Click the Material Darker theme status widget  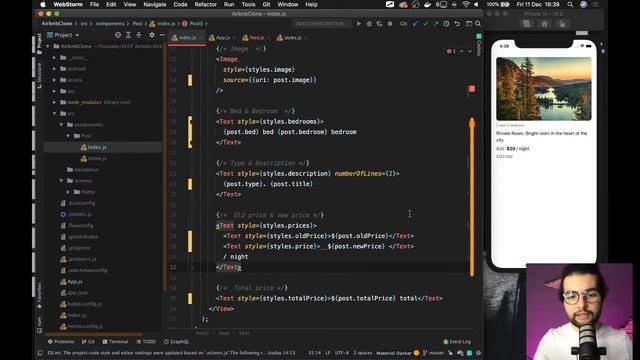398,353
